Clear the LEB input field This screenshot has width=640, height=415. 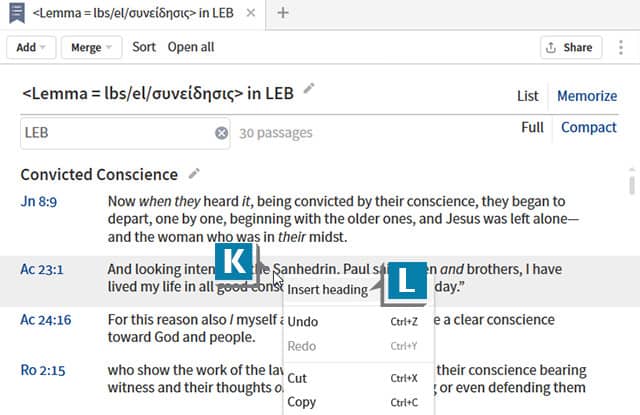tap(221, 132)
